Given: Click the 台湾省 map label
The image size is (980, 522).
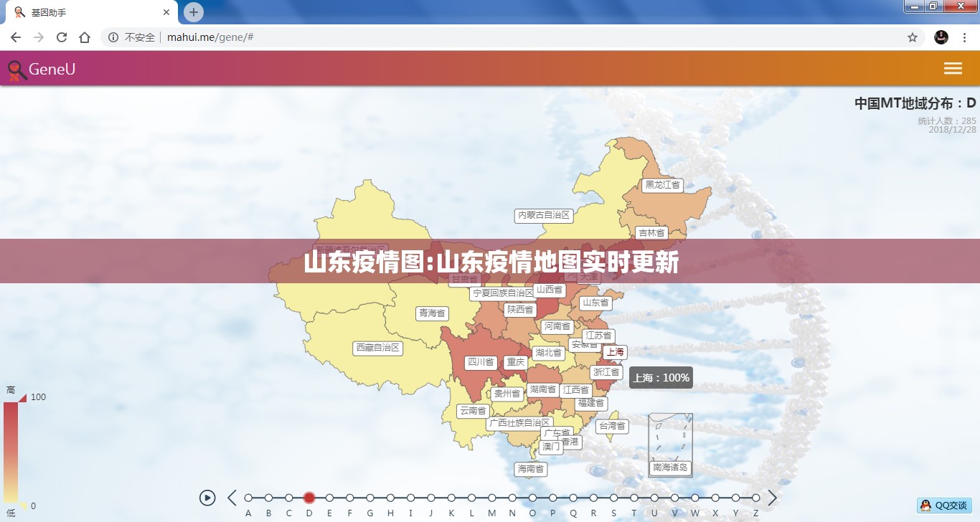Looking at the screenshot, I should (x=612, y=426).
